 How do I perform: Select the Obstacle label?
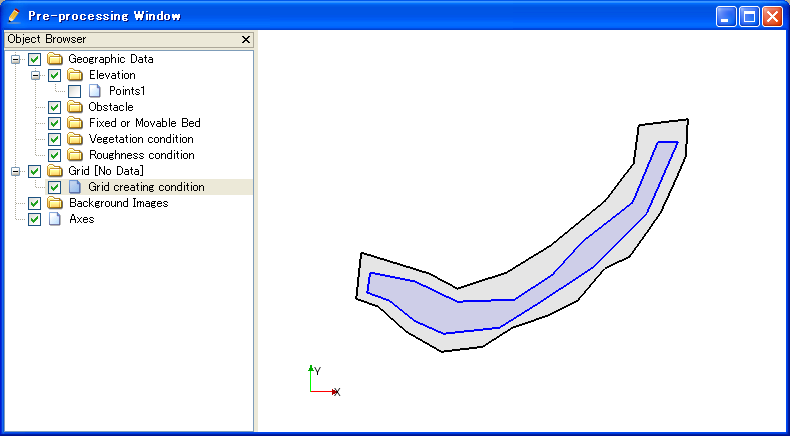[111, 107]
